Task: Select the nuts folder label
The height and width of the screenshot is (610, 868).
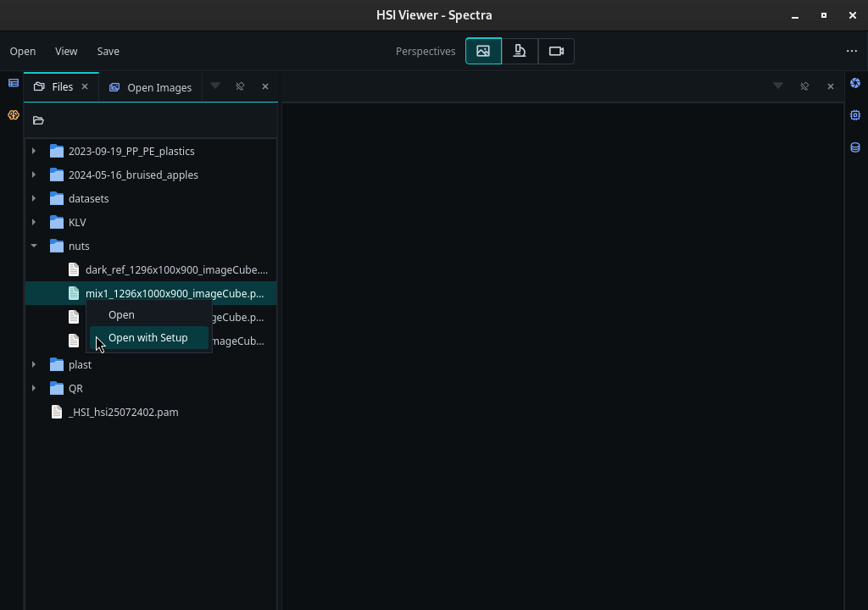Action: 79,246
